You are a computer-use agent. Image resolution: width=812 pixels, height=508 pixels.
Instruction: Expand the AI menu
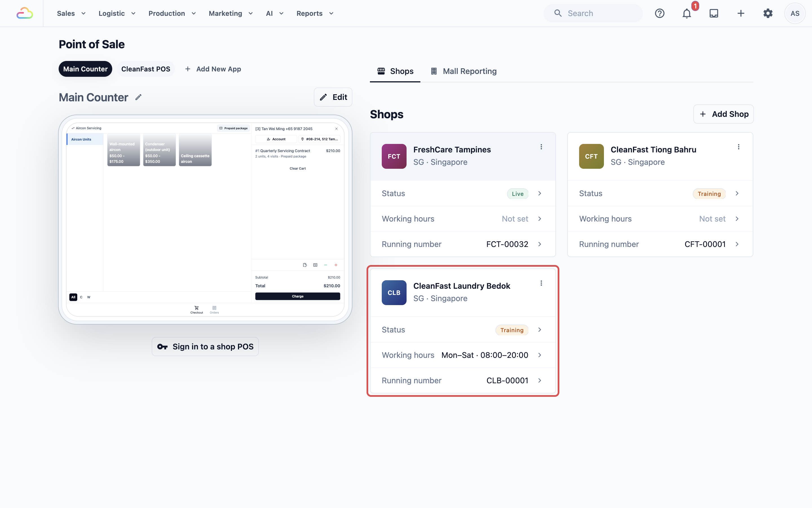[275, 14]
